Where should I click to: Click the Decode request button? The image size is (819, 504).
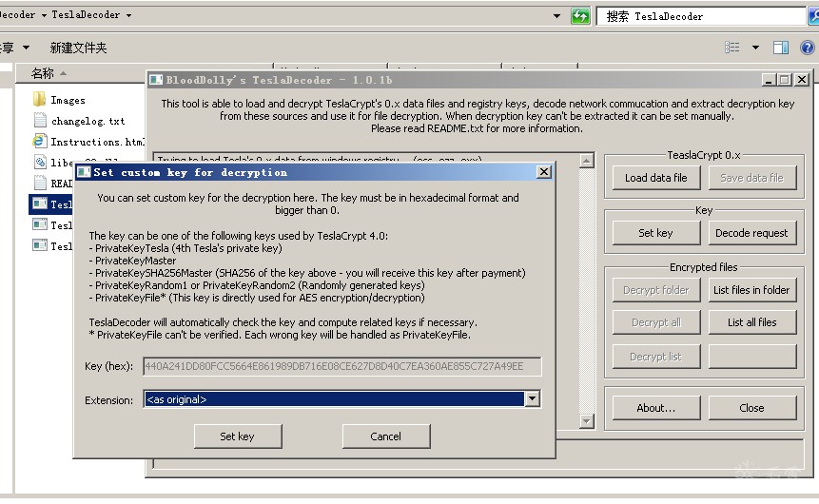tap(752, 233)
